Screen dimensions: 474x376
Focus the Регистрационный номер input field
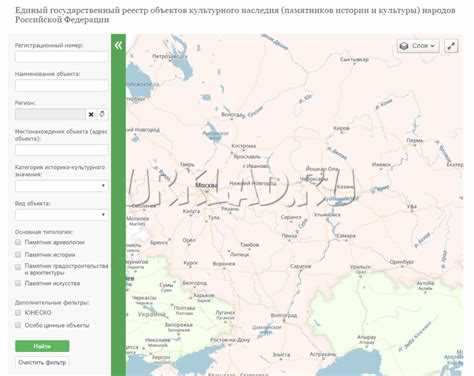pos(61,57)
